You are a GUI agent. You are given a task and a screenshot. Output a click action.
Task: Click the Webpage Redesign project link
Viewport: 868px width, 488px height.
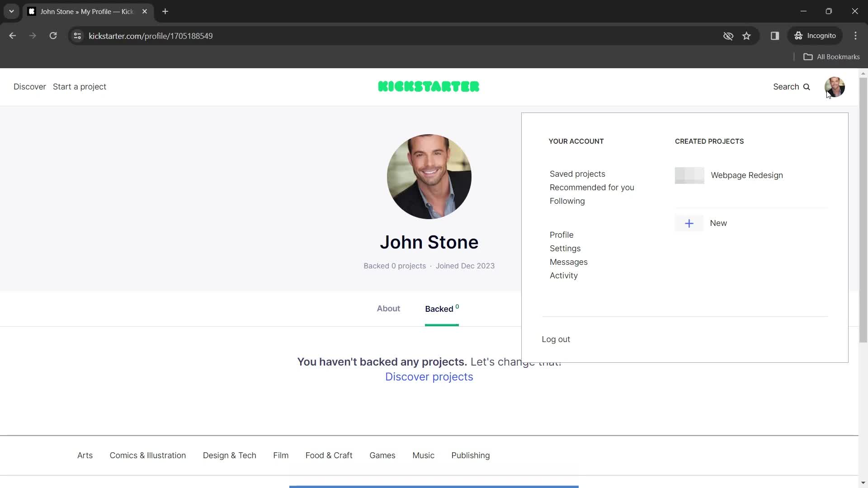[x=747, y=174]
